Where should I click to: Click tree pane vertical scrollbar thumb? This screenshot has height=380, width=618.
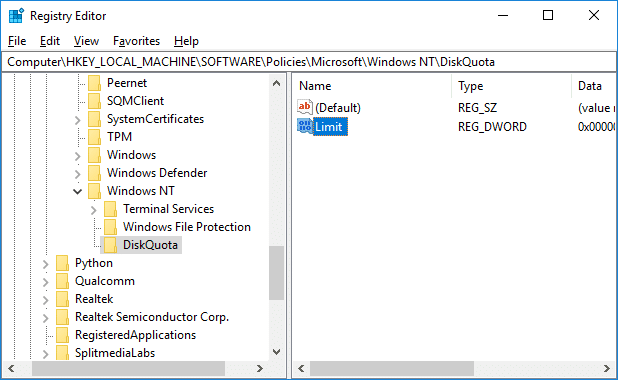pos(277,273)
